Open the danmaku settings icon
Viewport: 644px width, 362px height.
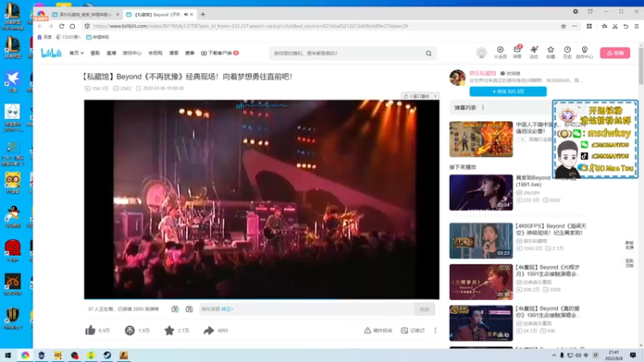(x=189, y=309)
